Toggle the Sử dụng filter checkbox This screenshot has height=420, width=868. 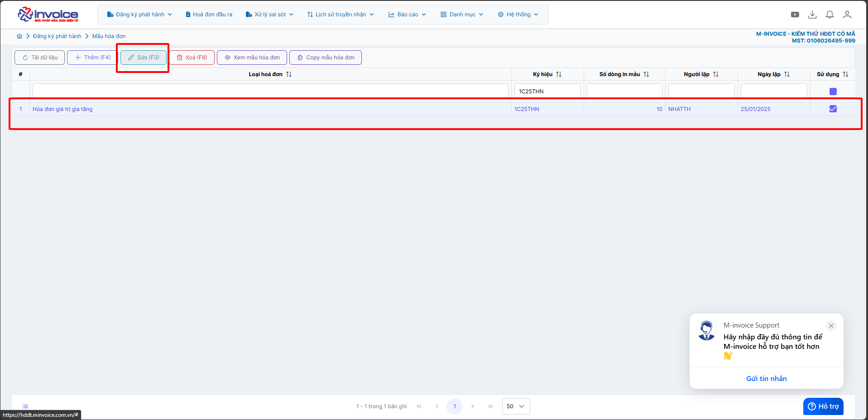click(833, 92)
